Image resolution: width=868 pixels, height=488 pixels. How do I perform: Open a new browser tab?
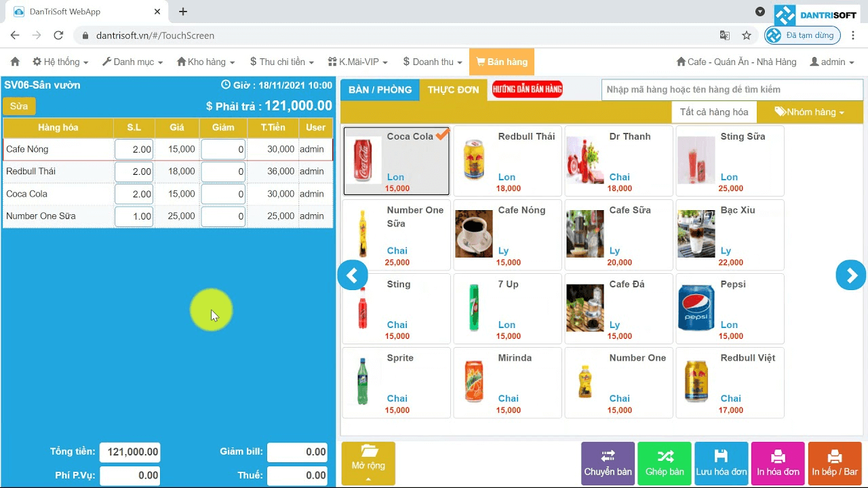[x=183, y=12]
